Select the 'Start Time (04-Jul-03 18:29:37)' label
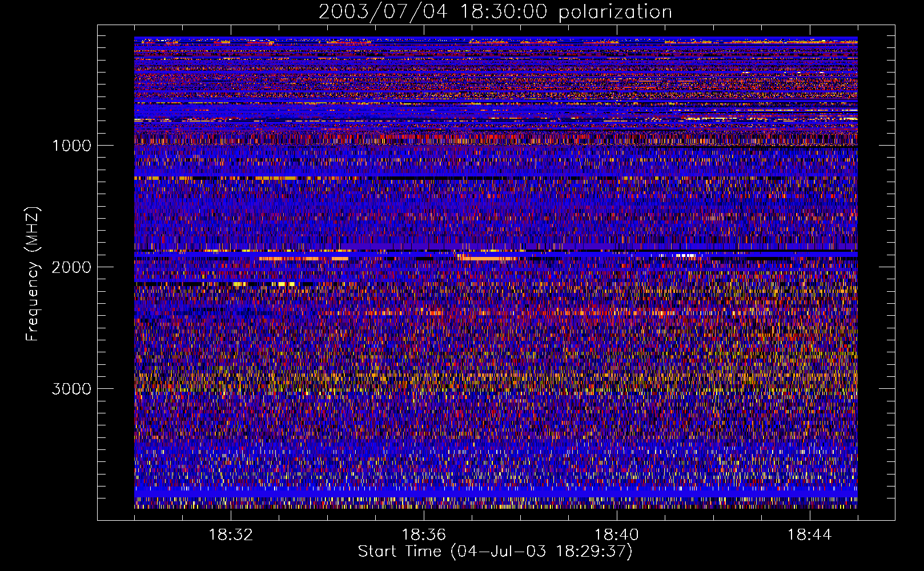This screenshot has width=924, height=571. [x=495, y=552]
